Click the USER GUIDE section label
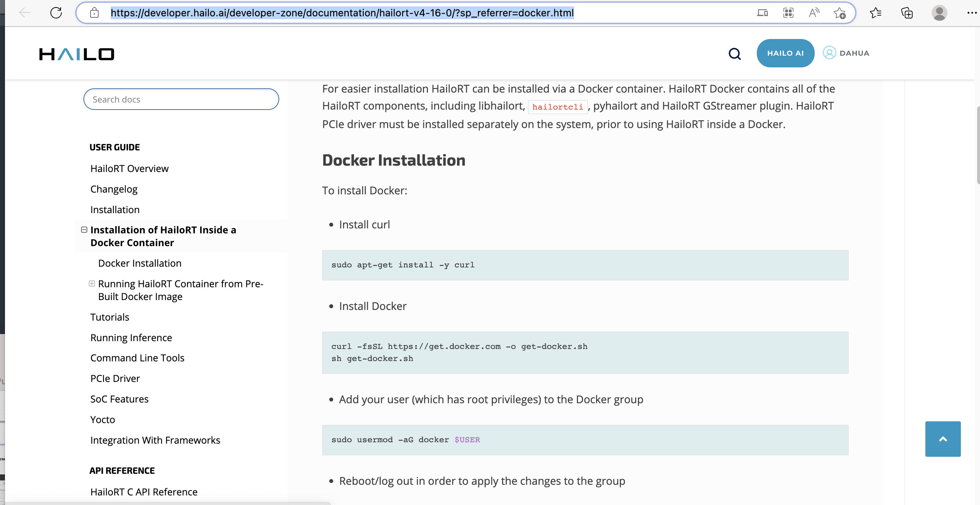980x505 pixels. click(x=115, y=147)
